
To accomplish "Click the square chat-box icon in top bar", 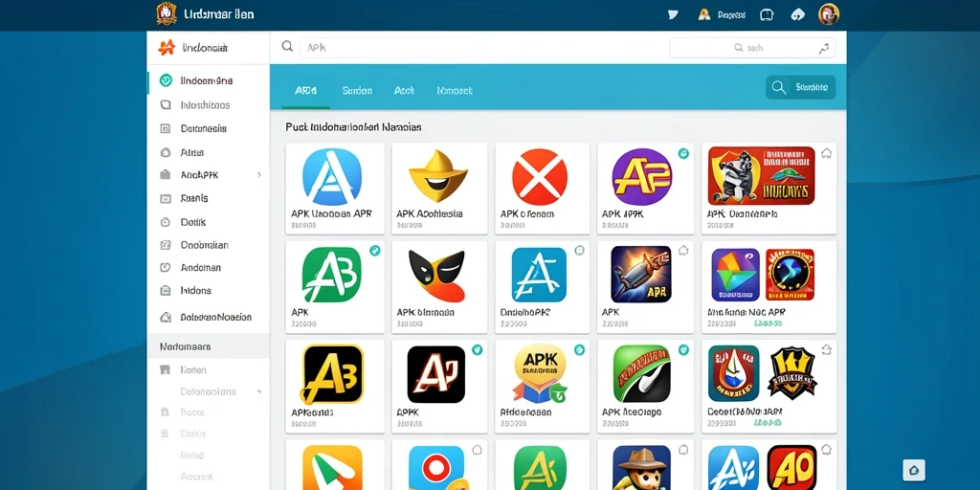I will 767,14.
